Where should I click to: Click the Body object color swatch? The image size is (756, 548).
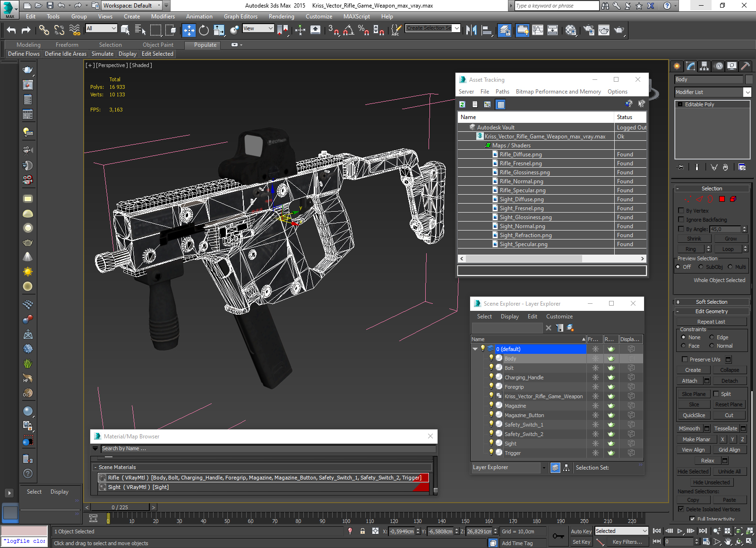coord(749,79)
